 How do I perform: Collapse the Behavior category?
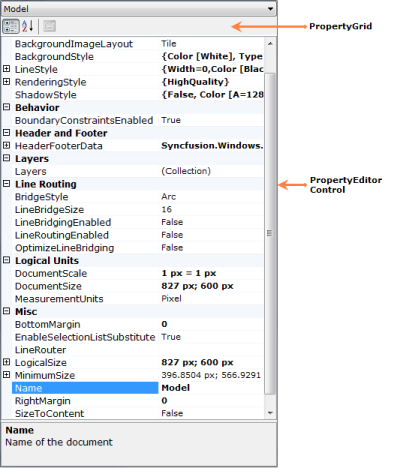pos(6,107)
